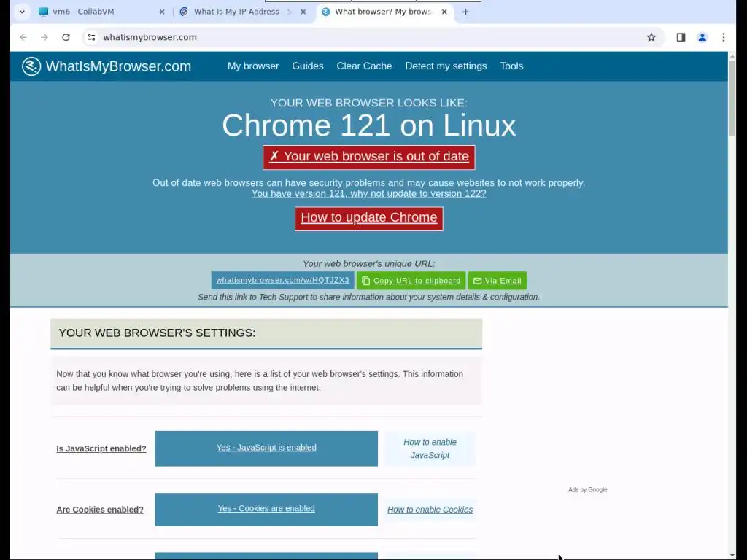Image resolution: width=747 pixels, height=560 pixels.
Task: Open How to enable Cookies guide
Action: point(430,510)
